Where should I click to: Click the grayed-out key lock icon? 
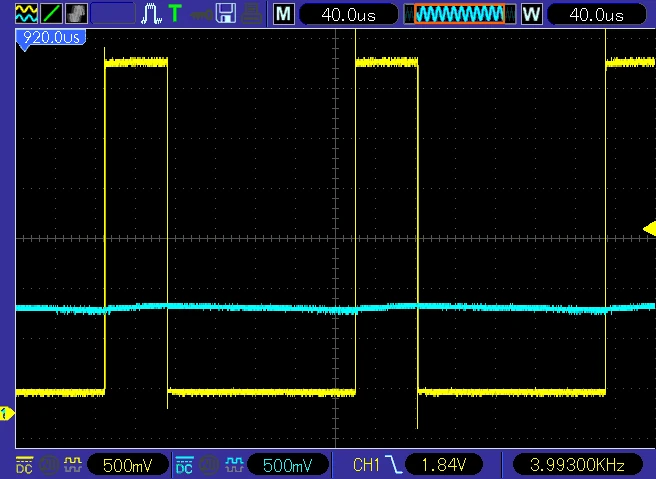[200, 15]
